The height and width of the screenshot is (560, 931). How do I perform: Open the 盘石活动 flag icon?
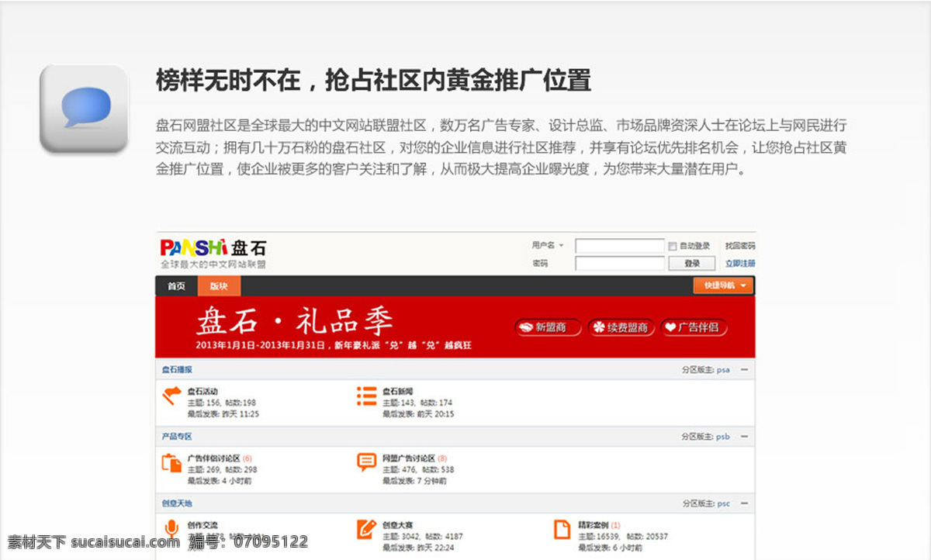171,396
